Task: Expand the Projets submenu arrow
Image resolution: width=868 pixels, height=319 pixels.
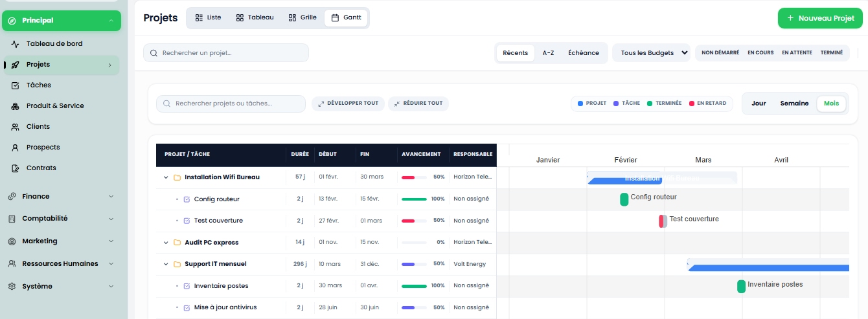Action: [x=110, y=65]
